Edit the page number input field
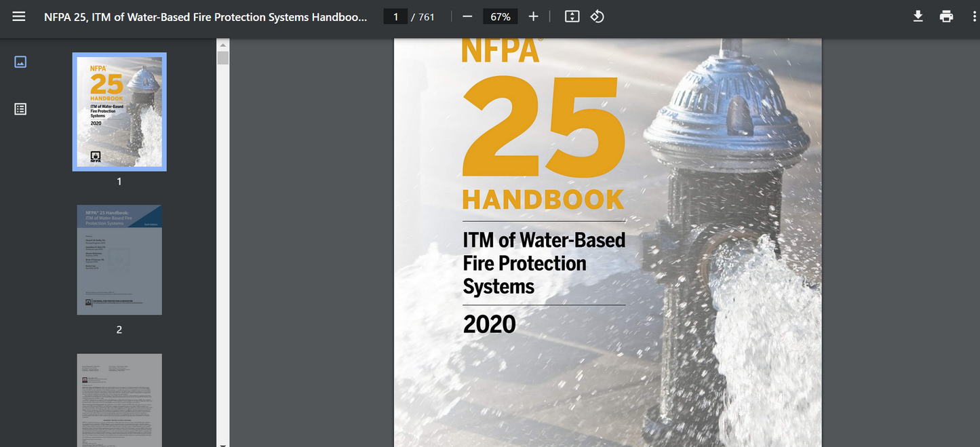Screen dimensions: 980x447 tap(395, 16)
